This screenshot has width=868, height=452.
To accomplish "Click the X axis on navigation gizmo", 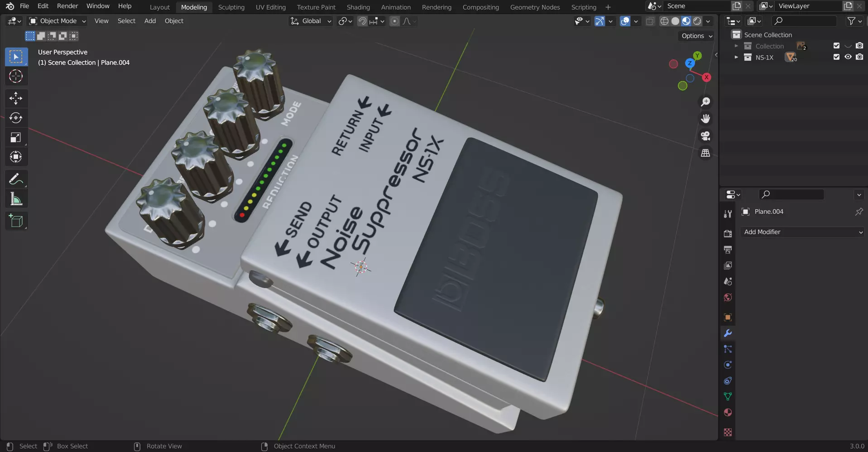I will 706,77.
